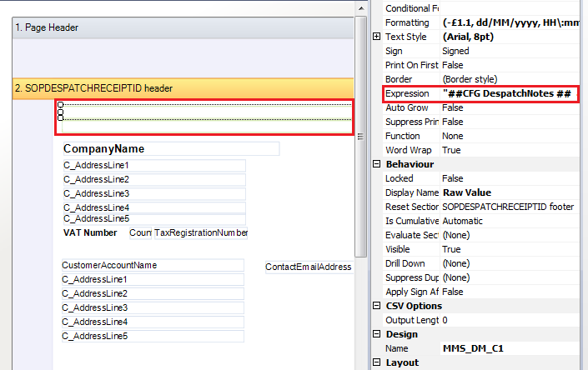Select the VAT Number label
Viewport: 588px width, 370px height.
coord(90,233)
